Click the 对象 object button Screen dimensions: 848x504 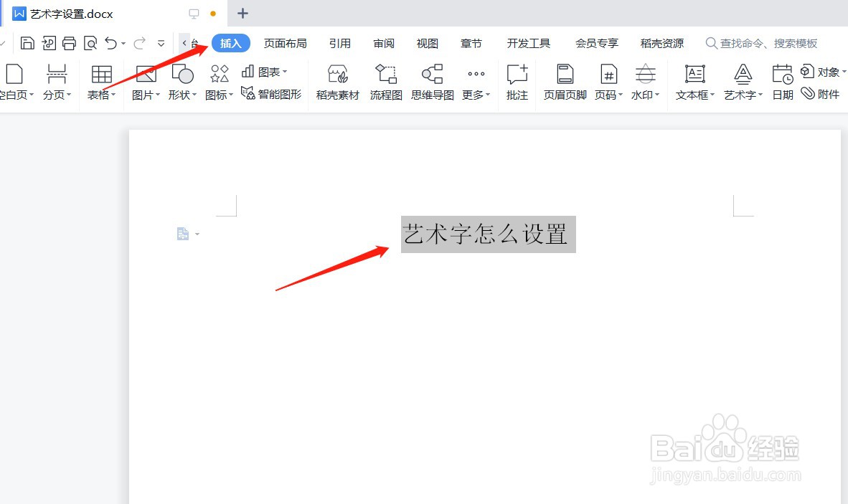[822, 72]
